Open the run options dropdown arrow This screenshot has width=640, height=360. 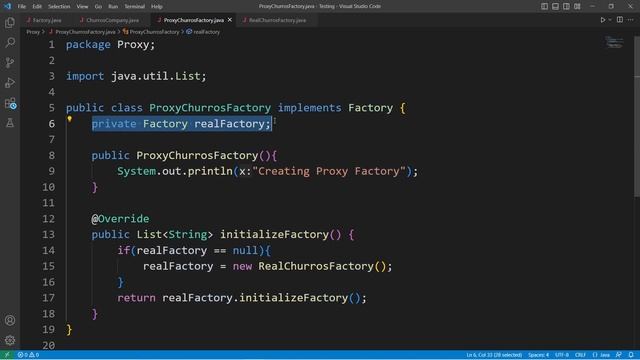[610, 20]
